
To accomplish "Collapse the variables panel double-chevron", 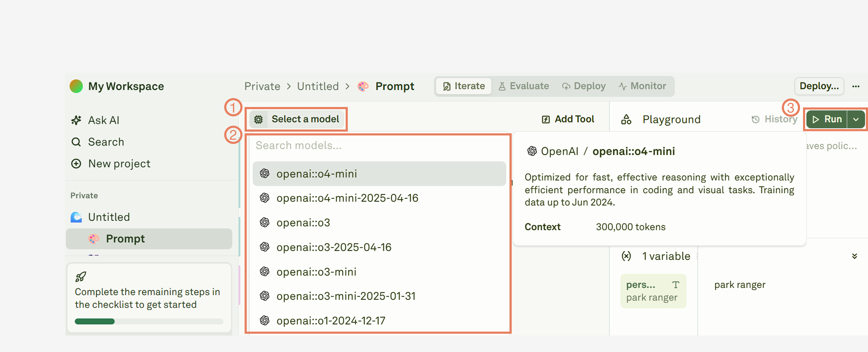I will pyautogui.click(x=855, y=256).
